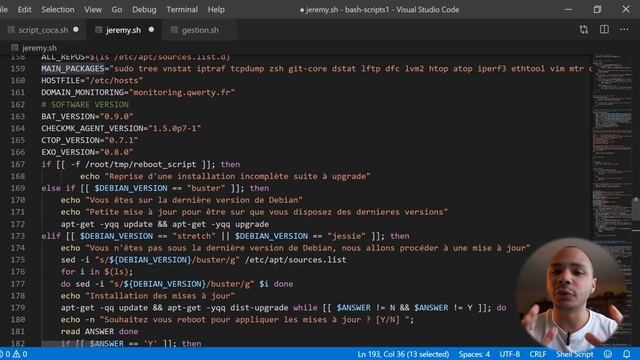Open the More Actions ellipsis menu
The width and height of the screenshot is (640, 360).
pyautogui.click(x=624, y=29)
